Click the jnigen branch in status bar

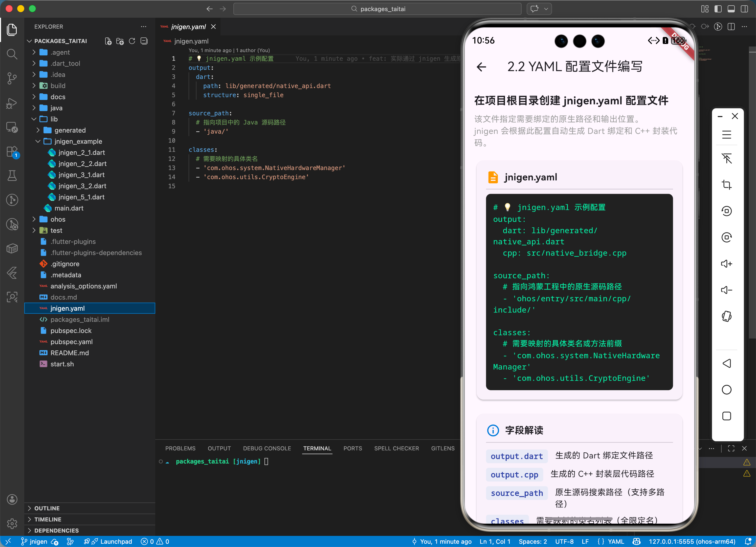click(x=35, y=541)
